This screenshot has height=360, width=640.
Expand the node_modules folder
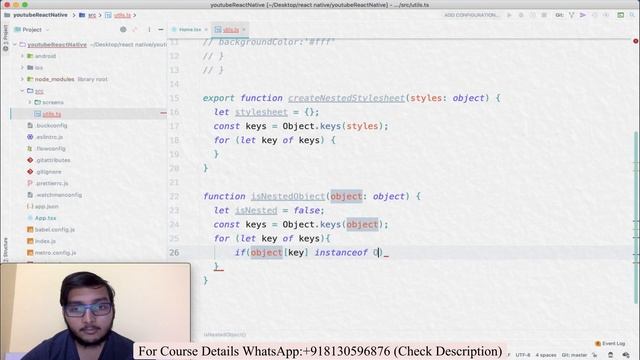click(22, 79)
